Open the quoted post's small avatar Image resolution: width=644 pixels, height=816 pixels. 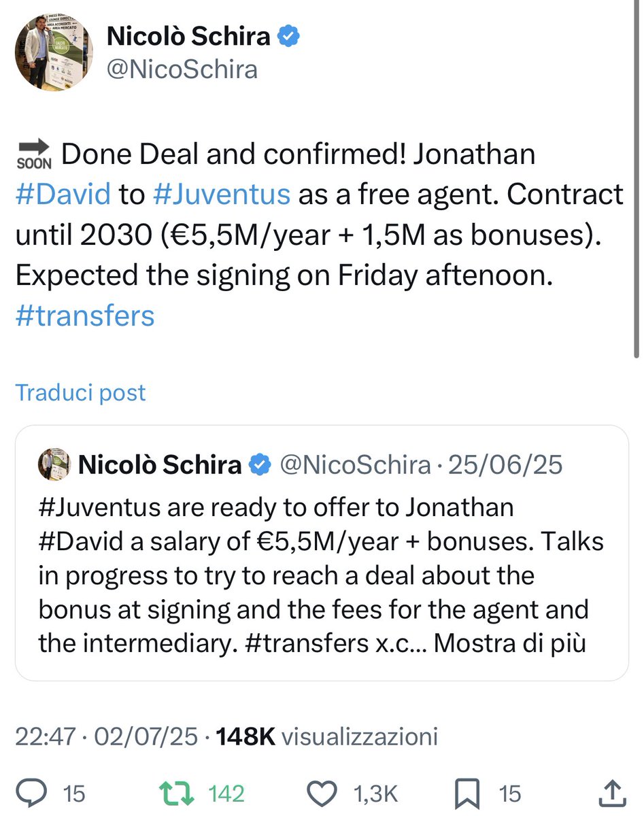(x=54, y=464)
